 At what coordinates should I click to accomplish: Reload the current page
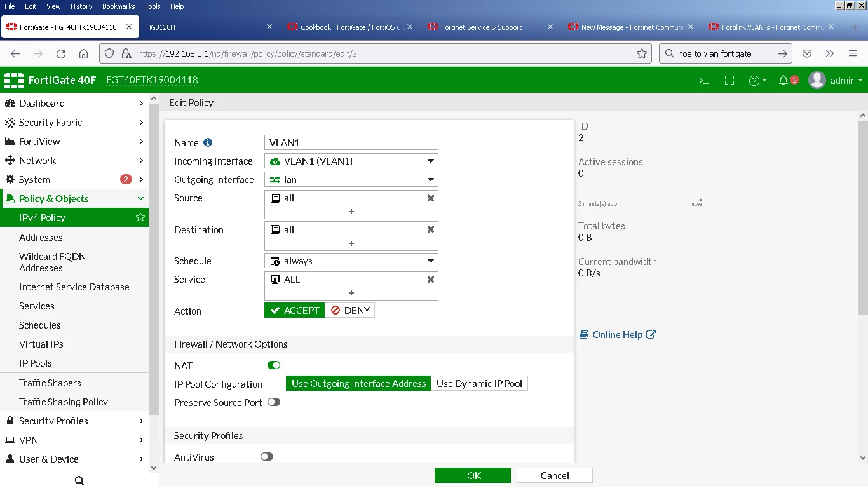61,53
